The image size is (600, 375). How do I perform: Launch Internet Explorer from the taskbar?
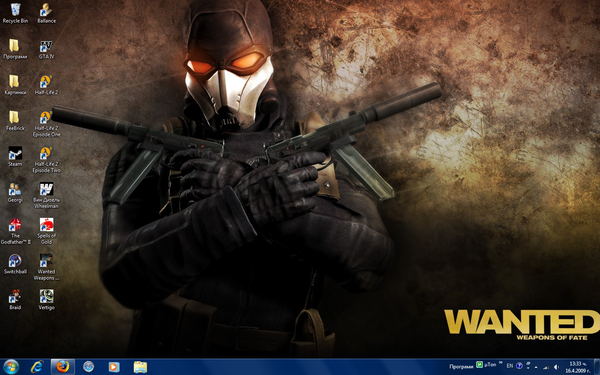(x=37, y=367)
